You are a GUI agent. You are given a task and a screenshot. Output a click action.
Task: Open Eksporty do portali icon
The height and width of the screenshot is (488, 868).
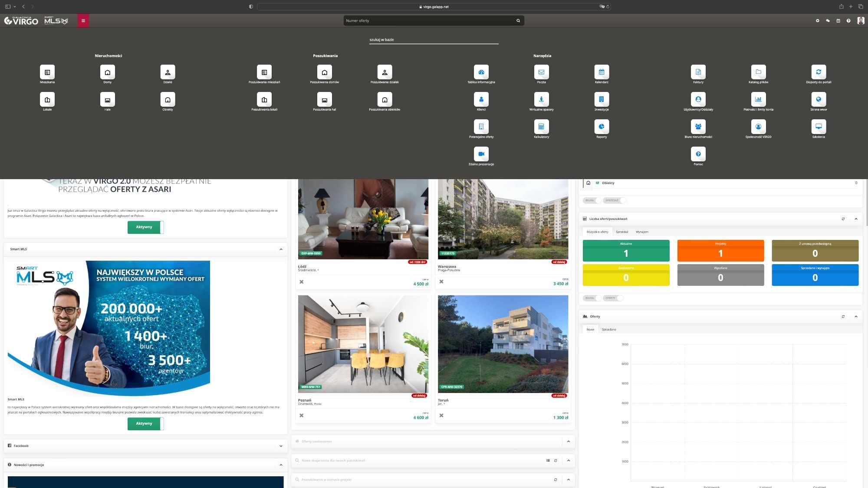819,72
